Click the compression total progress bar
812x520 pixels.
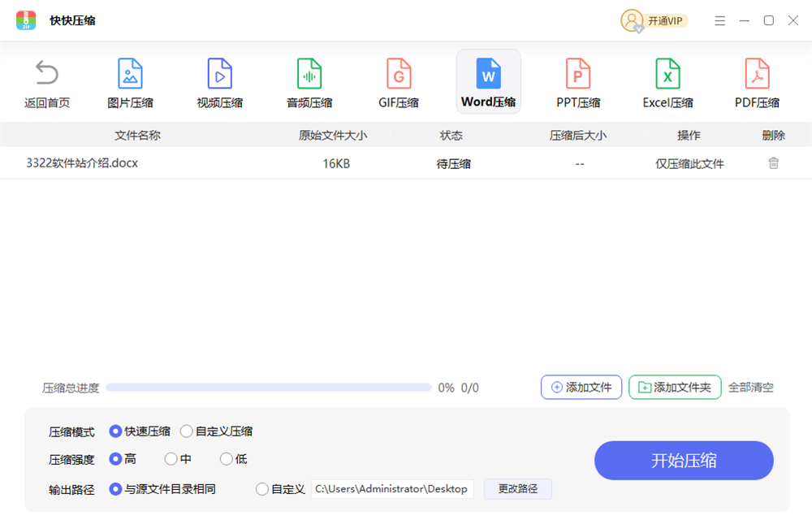268,388
